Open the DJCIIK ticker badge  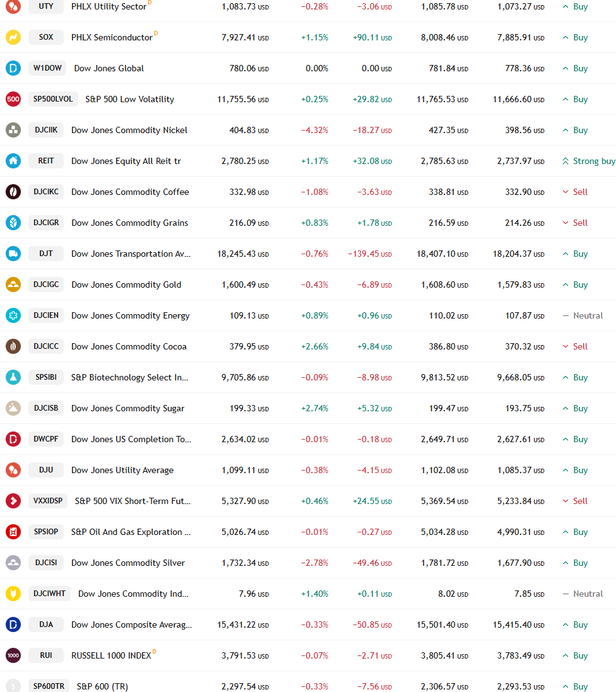(46, 130)
